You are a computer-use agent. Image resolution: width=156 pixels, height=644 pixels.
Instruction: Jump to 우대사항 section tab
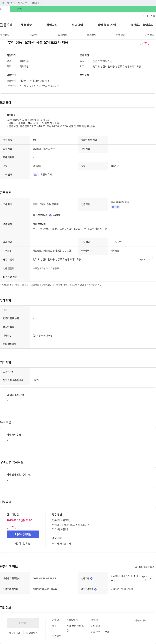click(x=63, y=35)
